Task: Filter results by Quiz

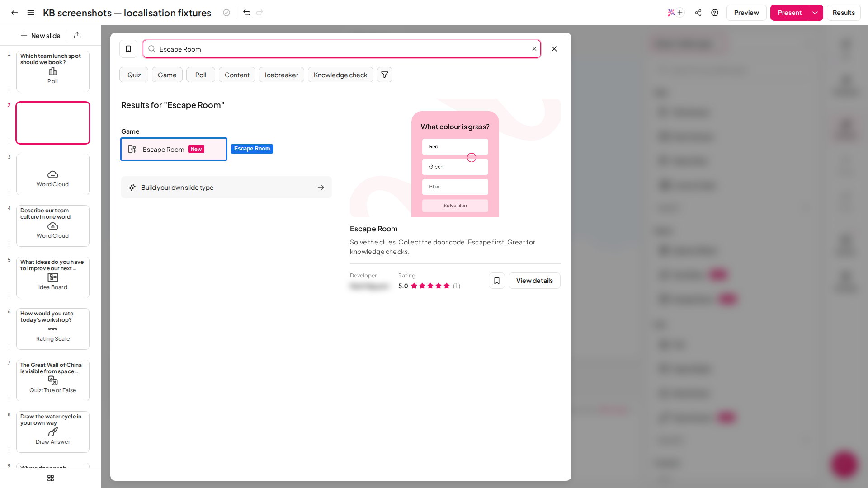Action: tap(134, 75)
